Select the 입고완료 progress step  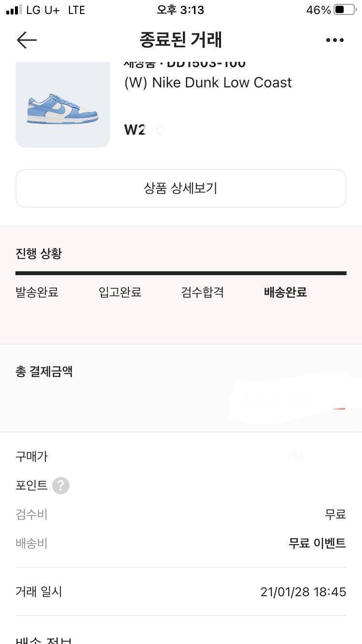click(120, 292)
